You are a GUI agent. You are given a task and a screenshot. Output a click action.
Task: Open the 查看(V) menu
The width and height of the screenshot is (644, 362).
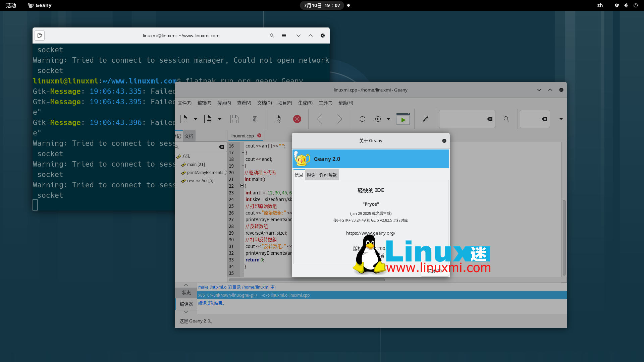tap(244, 103)
